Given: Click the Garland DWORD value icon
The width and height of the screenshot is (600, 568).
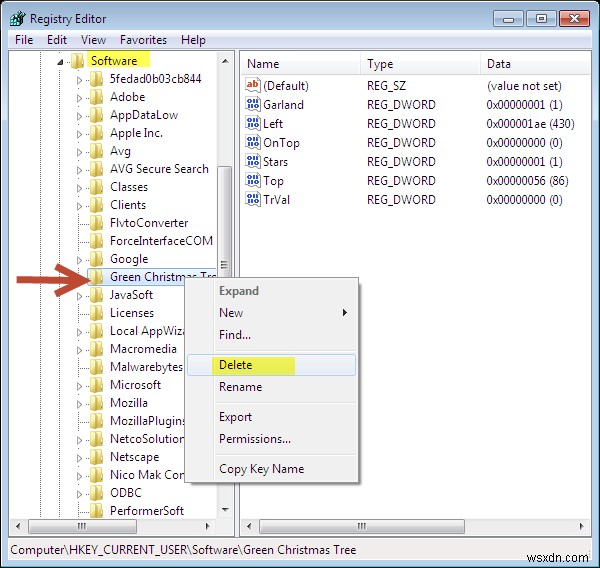Looking at the screenshot, I should [253, 104].
